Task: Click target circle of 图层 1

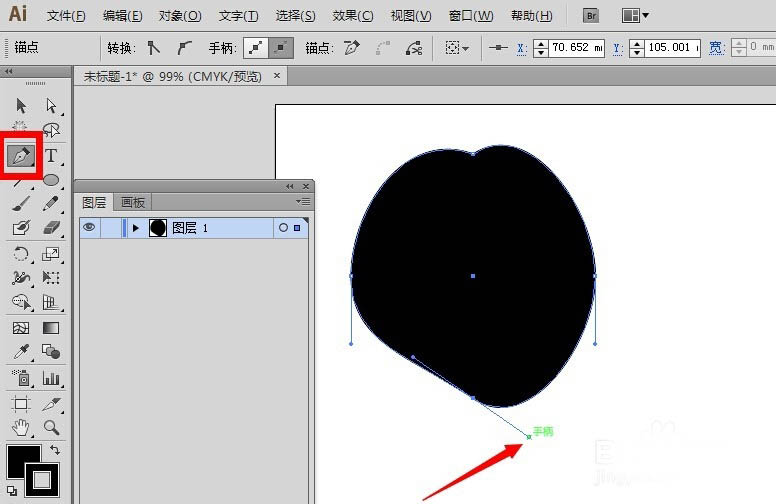Action: pyautogui.click(x=283, y=228)
